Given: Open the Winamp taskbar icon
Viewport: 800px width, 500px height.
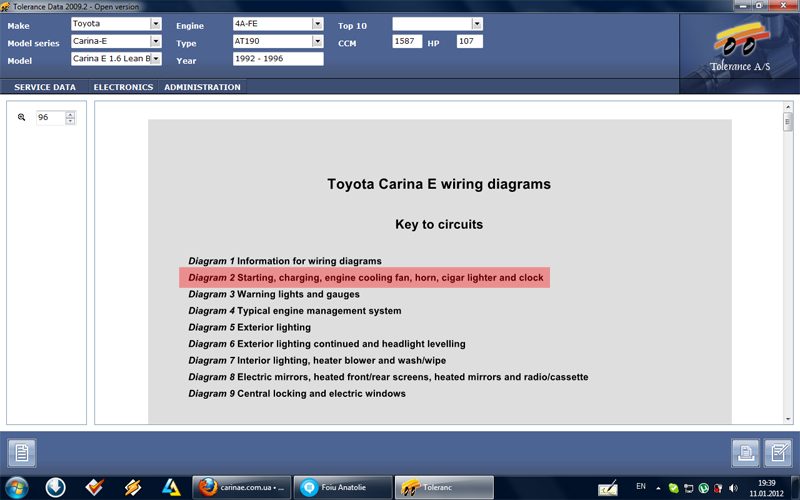Looking at the screenshot, I should pyautogui.click(x=133, y=488).
